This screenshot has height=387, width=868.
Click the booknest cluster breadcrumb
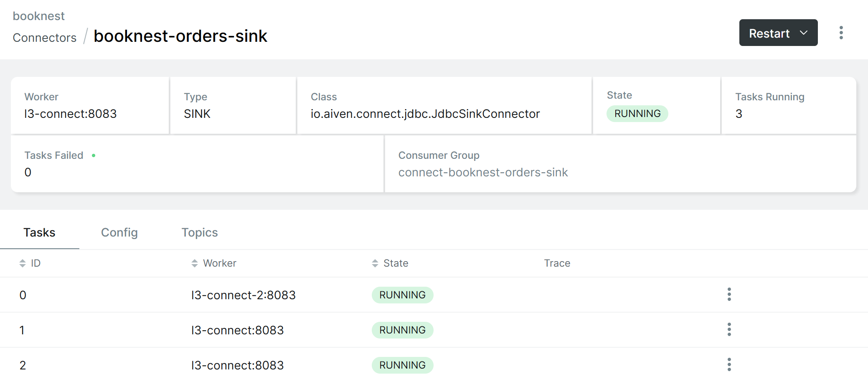click(39, 16)
